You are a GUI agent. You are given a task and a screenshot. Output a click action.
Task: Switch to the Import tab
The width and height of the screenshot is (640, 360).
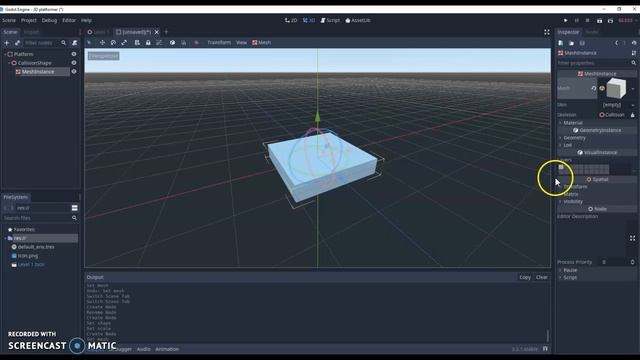[31, 32]
